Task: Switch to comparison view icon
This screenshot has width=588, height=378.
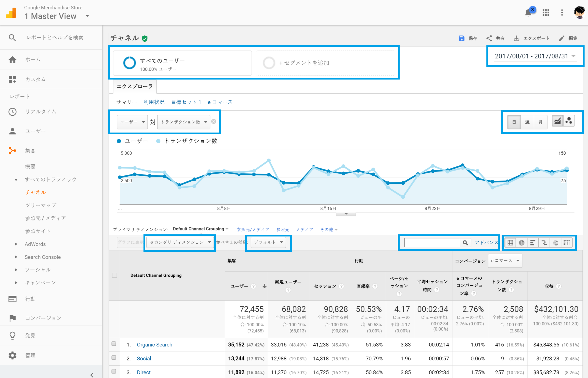Action: point(544,243)
